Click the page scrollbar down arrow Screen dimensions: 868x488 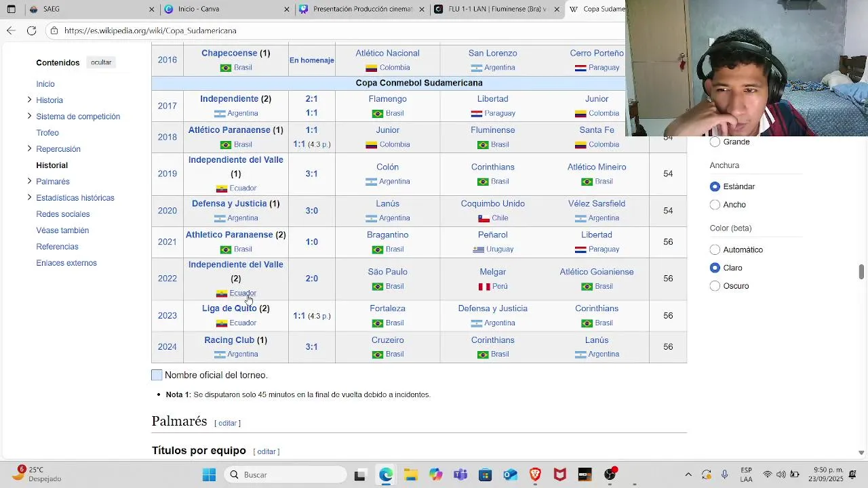(x=861, y=453)
